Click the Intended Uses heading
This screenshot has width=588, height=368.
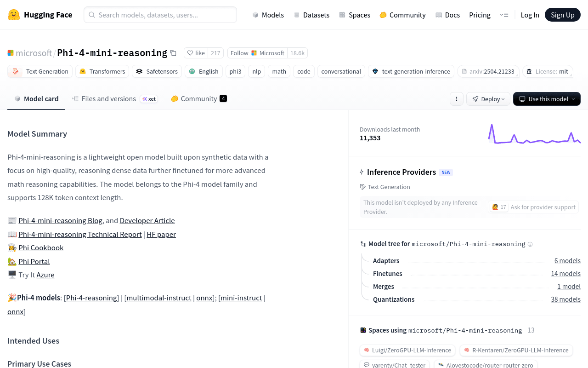pos(33,341)
